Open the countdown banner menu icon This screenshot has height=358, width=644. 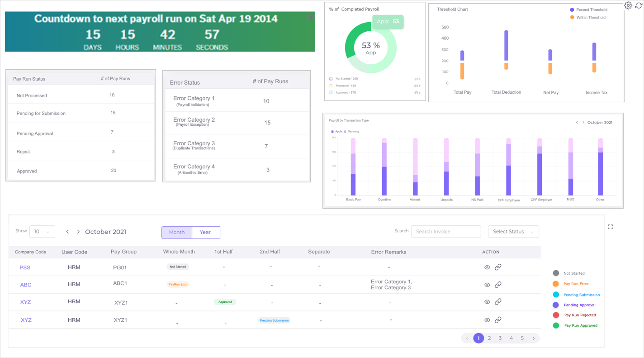tap(310, 16)
